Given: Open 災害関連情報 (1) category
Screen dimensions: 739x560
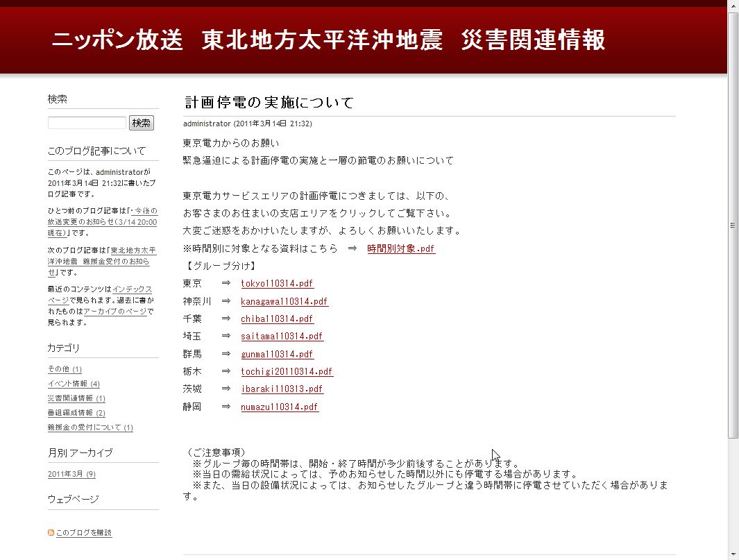Looking at the screenshot, I should tap(76, 398).
